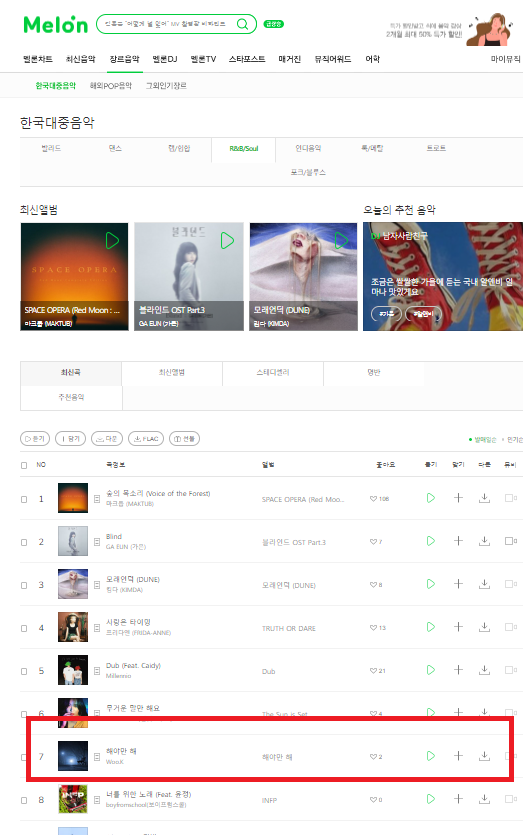The height and width of the screenshot is (835, 523).
Task: Check the select-all checkbox in header
Action: (x=24, y=465)
